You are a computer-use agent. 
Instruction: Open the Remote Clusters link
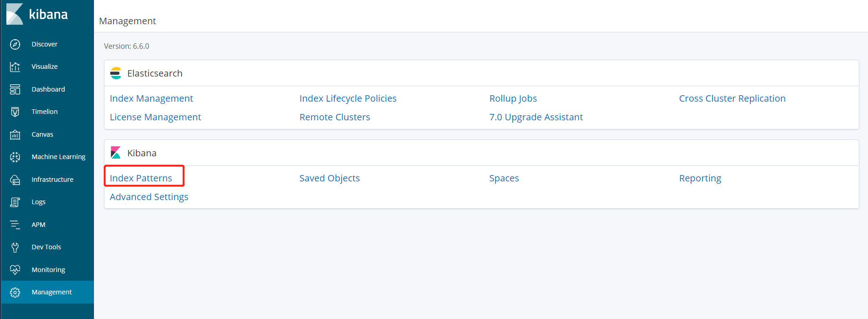[x=335, y=117]
